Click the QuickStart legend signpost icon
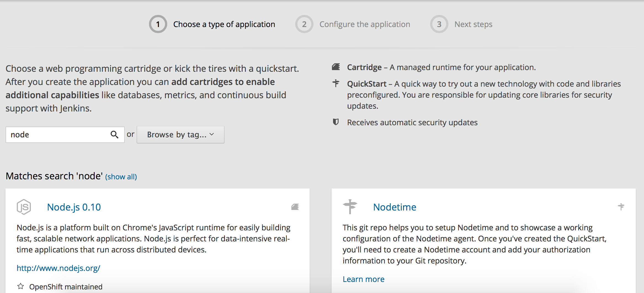 (336, 83)
